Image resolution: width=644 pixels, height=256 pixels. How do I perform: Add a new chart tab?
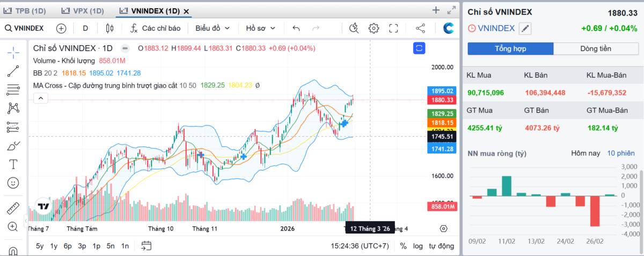click(x=436, y=10)
